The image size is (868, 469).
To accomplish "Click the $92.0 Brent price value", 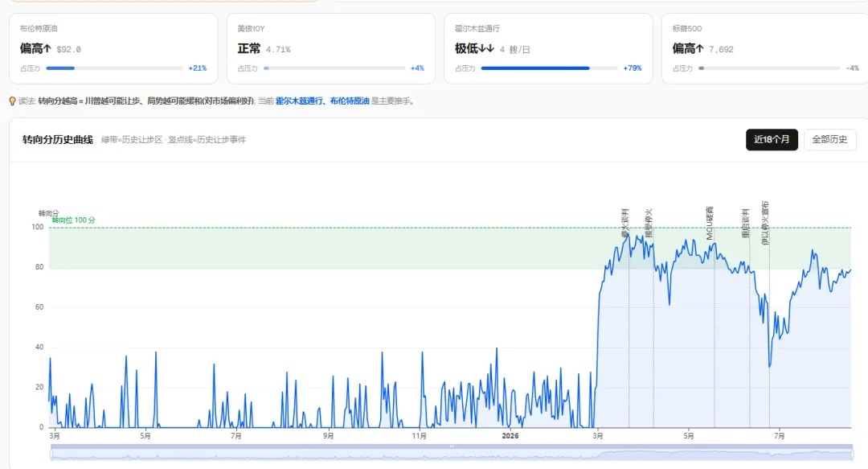I will coord(68,49).
